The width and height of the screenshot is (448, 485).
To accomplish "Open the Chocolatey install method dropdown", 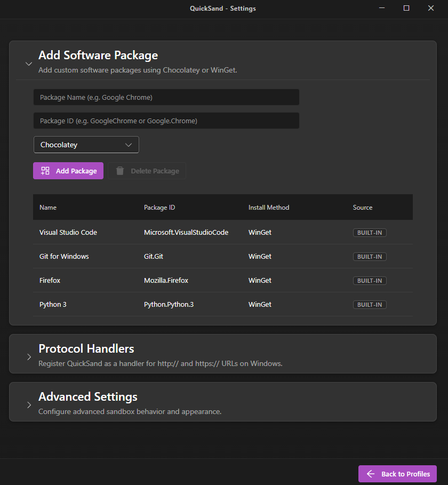I will 86,145.
